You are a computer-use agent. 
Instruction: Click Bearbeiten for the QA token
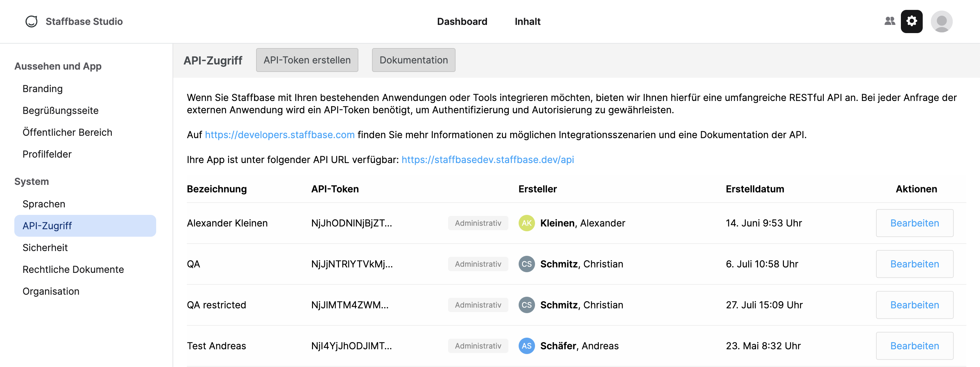click(x=915, y=264)
